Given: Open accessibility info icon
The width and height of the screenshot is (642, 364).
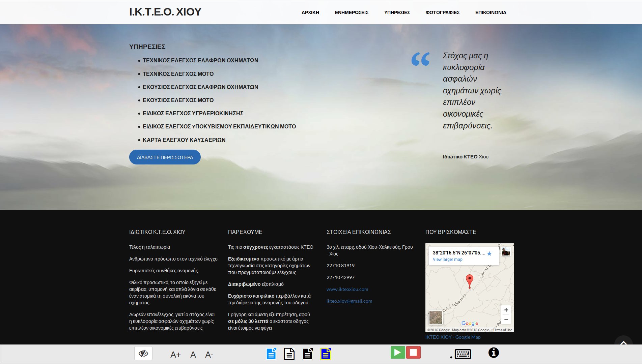Looking at the screenshot, I should 494,353.
